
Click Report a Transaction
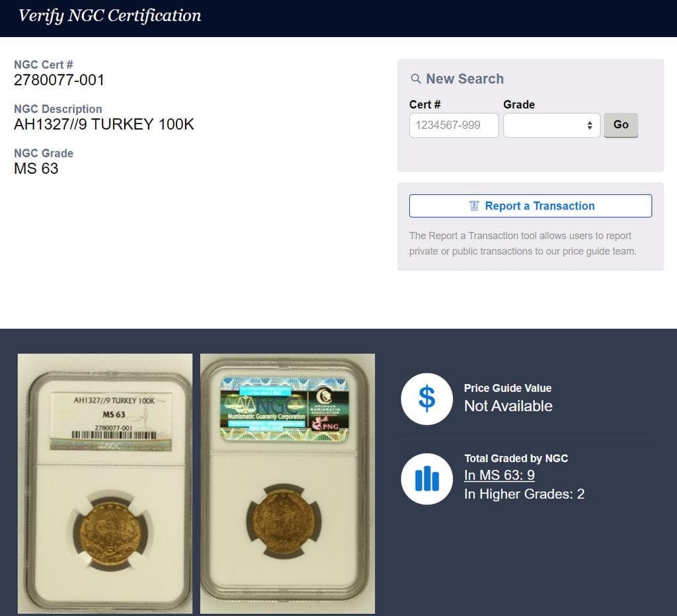(539, 206)
